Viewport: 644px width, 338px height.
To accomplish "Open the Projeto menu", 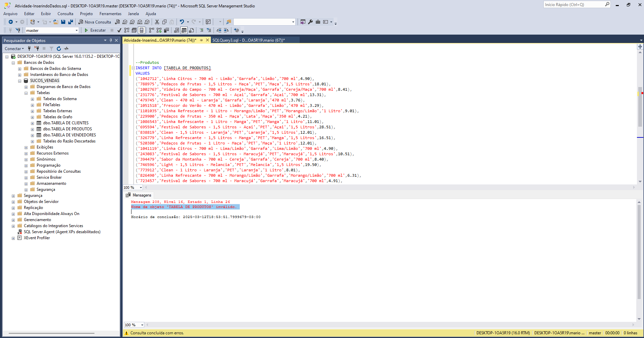I will pos(86,14).
